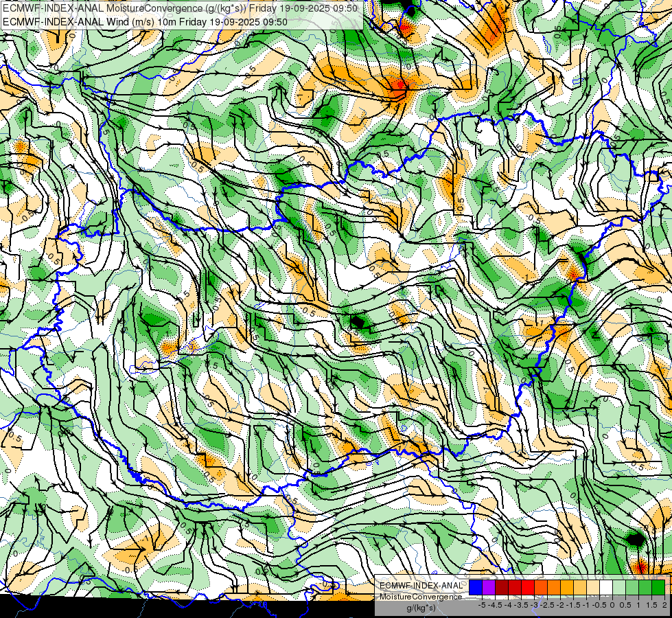Click the 'Wind (m/s) 10m' title line

pyautogui.click(x=146, y=22)
